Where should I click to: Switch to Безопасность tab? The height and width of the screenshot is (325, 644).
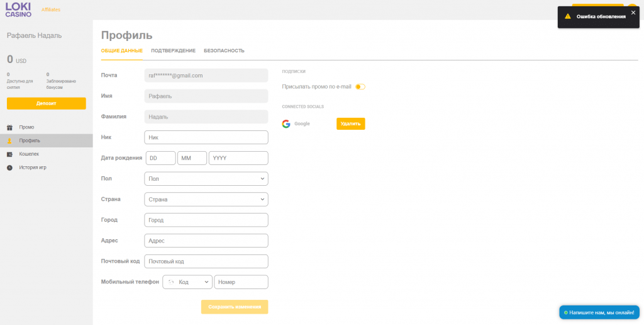224,50
